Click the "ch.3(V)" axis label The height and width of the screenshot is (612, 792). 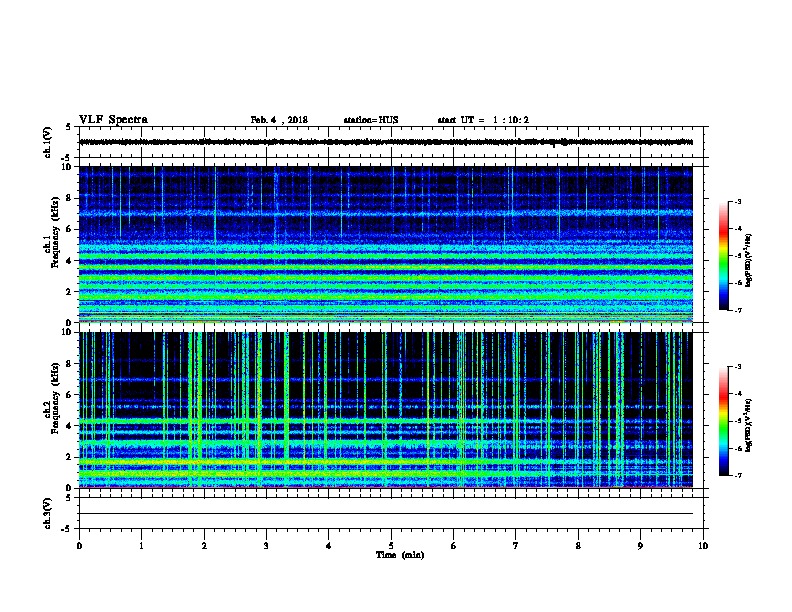pos(48,513)
